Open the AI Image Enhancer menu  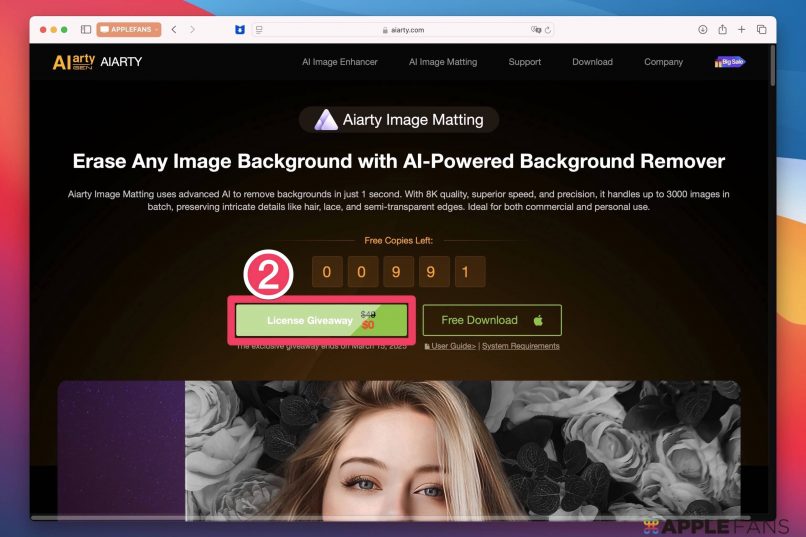click(x=340, y=62)
